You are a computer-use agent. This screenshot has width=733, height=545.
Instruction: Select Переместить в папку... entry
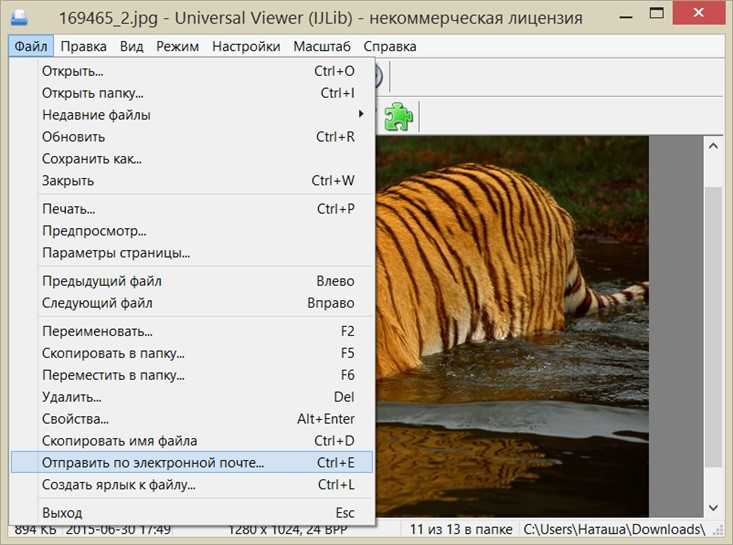click(x=192, y=375)
